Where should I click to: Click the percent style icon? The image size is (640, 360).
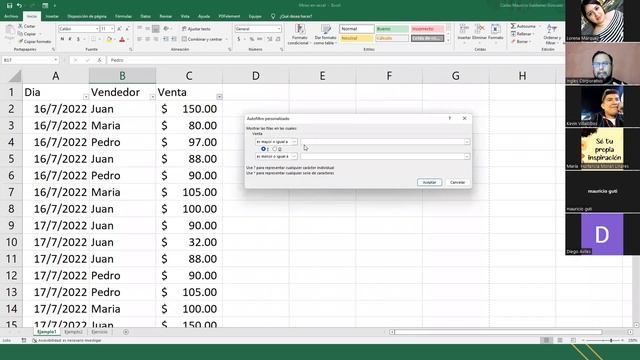252,39
